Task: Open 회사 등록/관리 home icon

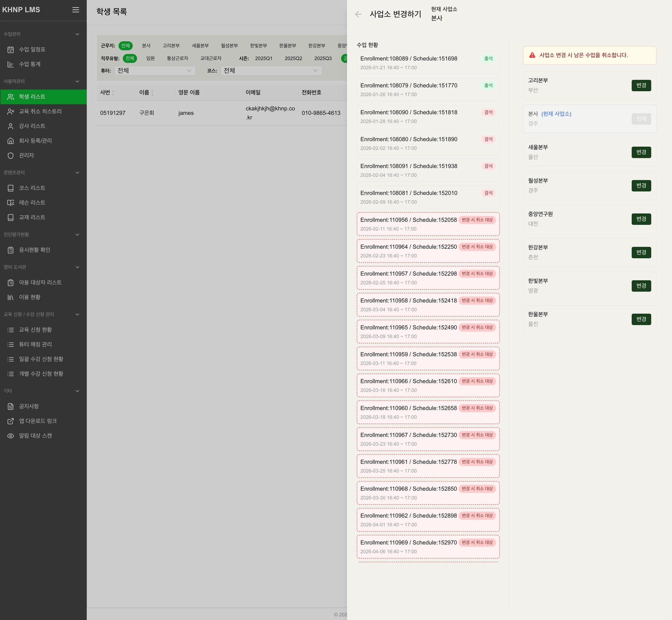Action: pos(11,140)
